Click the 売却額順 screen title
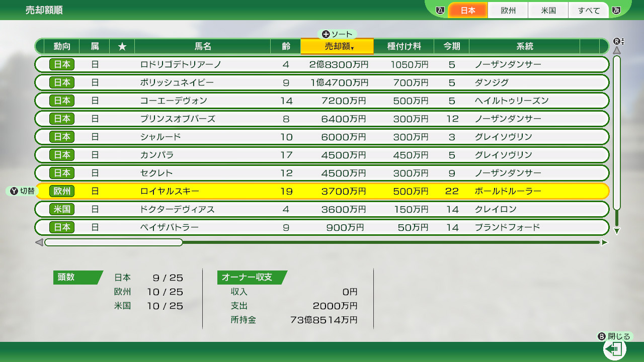 (44, 10)
